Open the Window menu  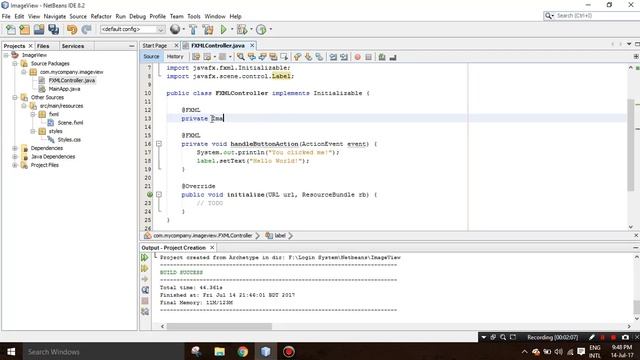point(215,16)
